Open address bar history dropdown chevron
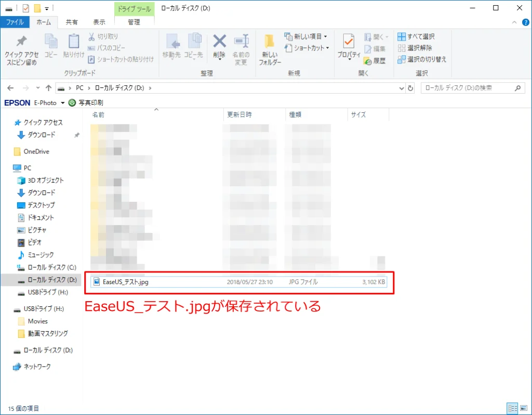The image size is (532, 415). coord(402,88)
